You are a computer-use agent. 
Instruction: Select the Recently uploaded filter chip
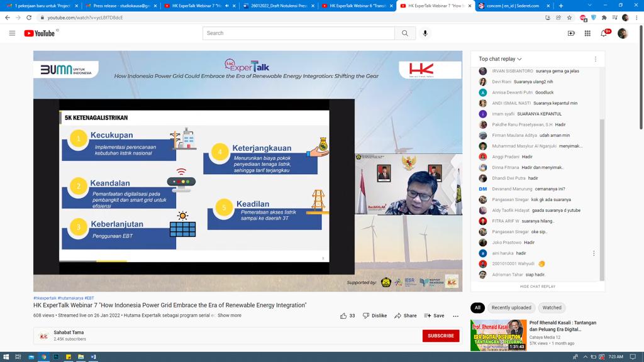(511, 308)
